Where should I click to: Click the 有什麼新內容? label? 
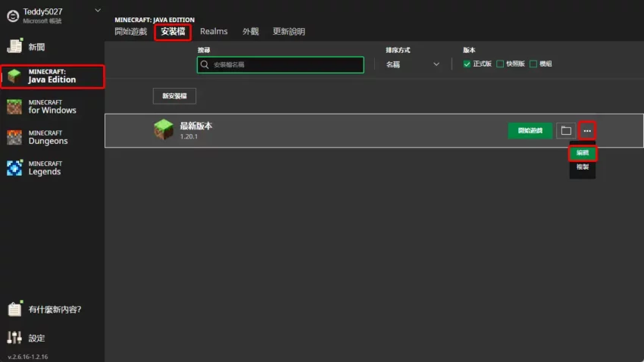pyautogui.click(x=55, y=310)
